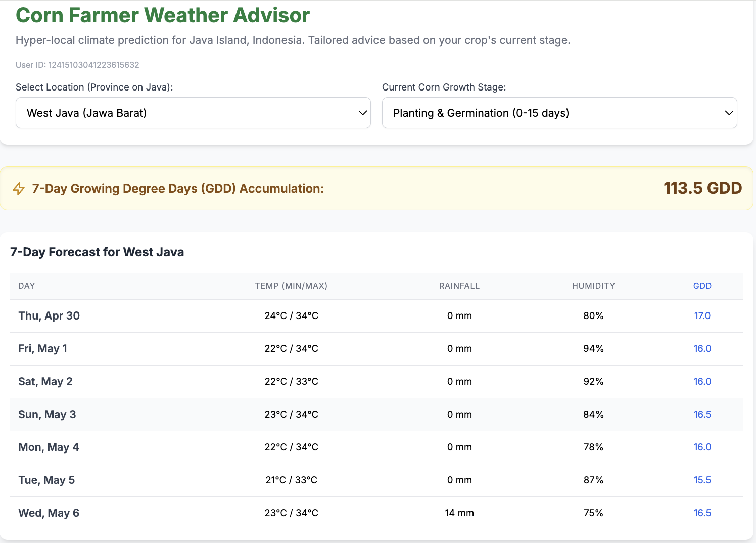Image resolution: width=756 pixels, height=543 pixels.
Task: Click the TEMP (MIN/MAX) column header
Action: point(291,286)
